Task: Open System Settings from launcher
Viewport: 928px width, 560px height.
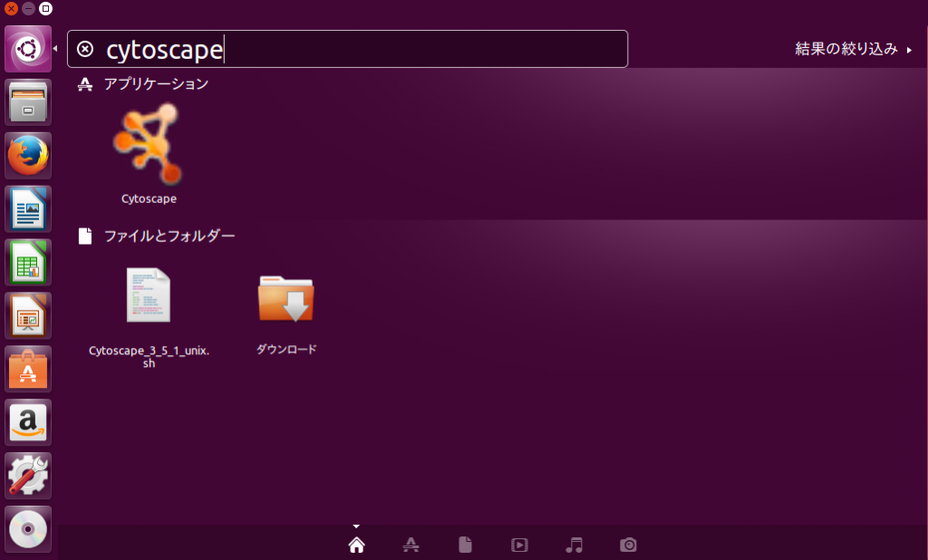Action: coord(28,476)
